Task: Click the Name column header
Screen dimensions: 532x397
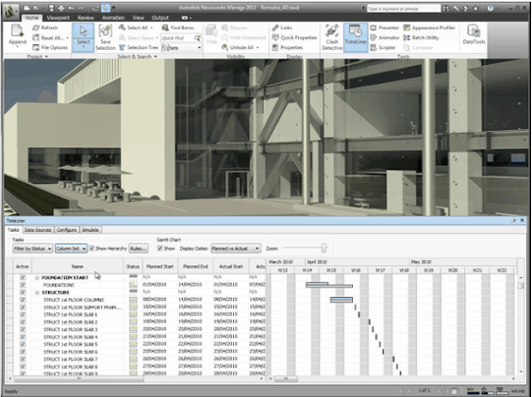Action: [77, 266]
